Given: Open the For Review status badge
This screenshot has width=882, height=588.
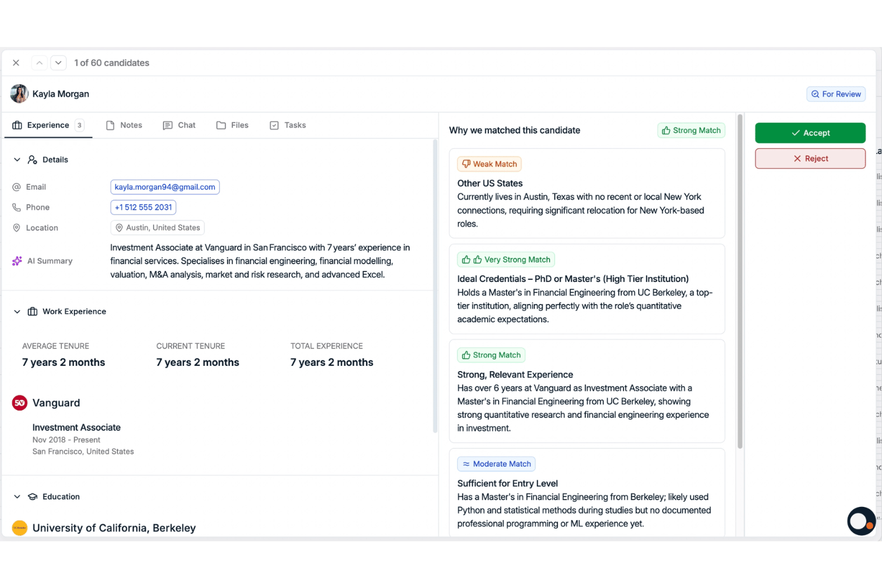Looking at the screenshot, I should 836,94.
